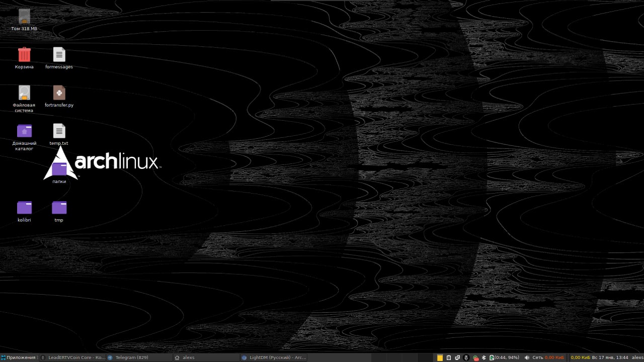Click the dark face avatar tray icon
The width and height of the screenshot is (644, 362).
466,357
